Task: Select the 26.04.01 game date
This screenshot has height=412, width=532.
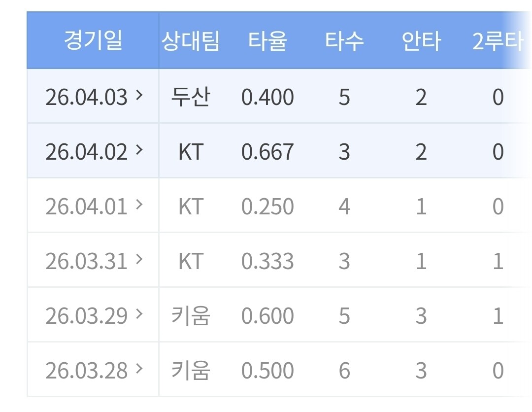Action: tap(86, 206)
